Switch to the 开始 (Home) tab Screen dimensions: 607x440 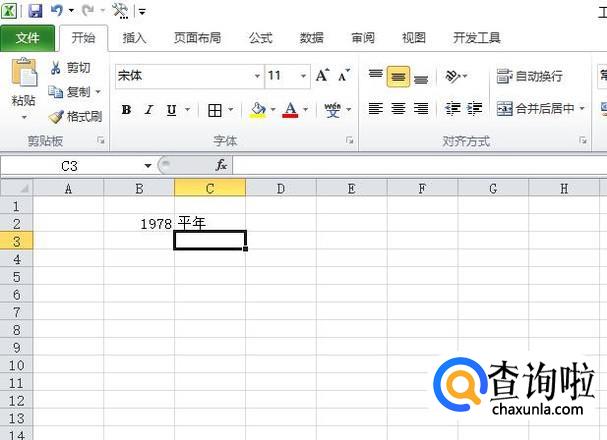point(83,38)
